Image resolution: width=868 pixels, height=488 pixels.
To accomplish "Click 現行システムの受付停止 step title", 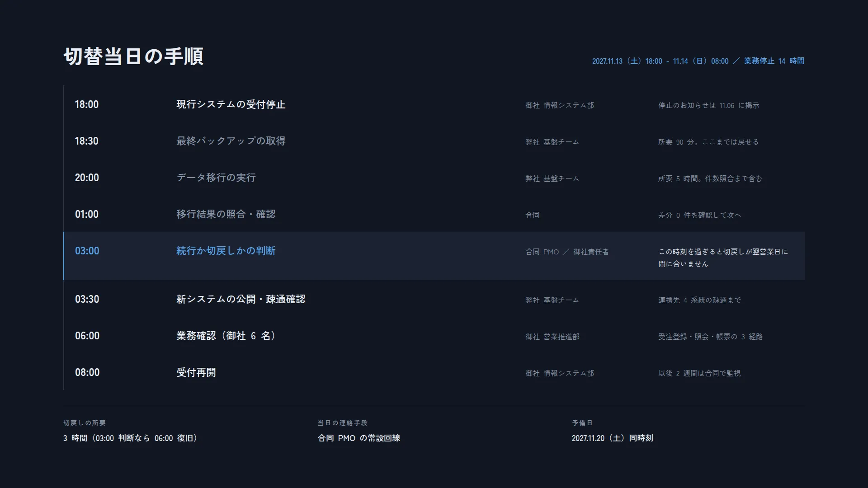I will tap(231, 104).
